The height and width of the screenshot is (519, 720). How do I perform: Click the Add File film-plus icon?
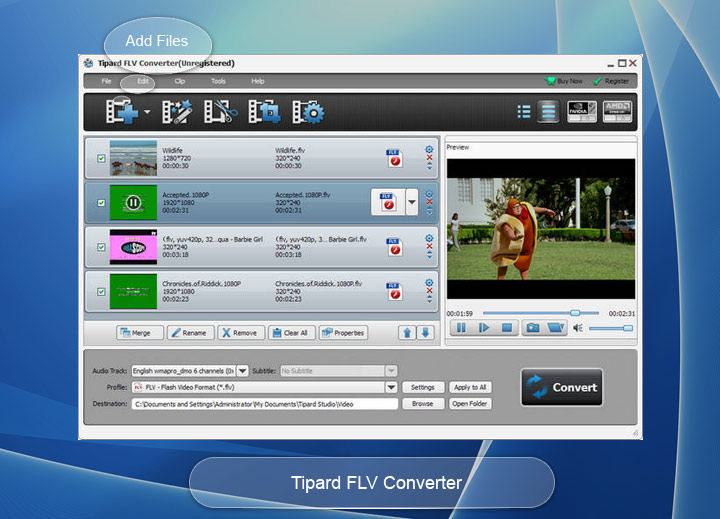pos(122,111)
